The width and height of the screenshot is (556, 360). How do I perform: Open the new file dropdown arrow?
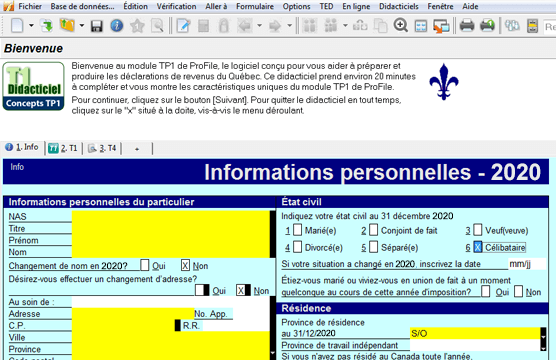(x=31, y=26)
